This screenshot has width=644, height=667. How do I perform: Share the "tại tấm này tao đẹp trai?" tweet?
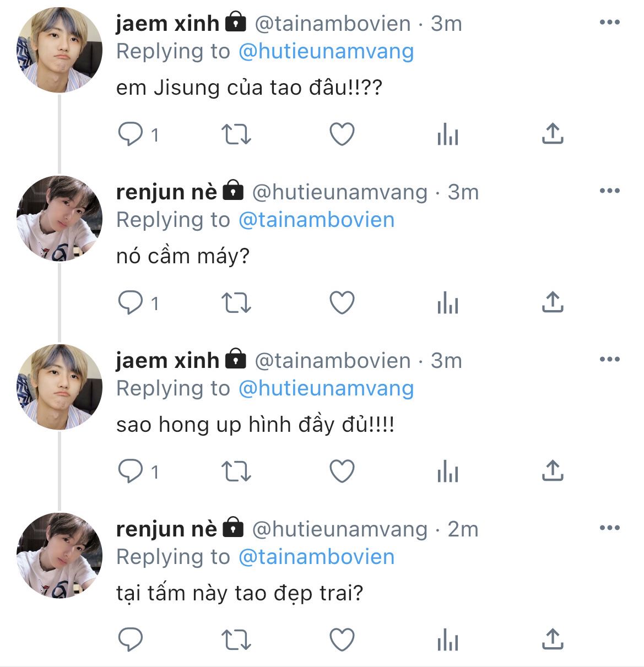click(553, 639)
